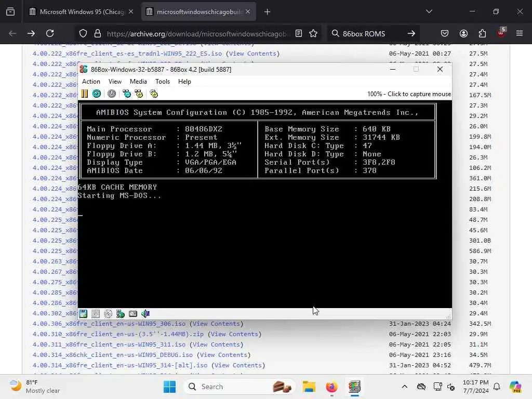Click the 86Box taskbar icon
The image size is (532, 399).
pyautogui.click(x=354, y=387)
